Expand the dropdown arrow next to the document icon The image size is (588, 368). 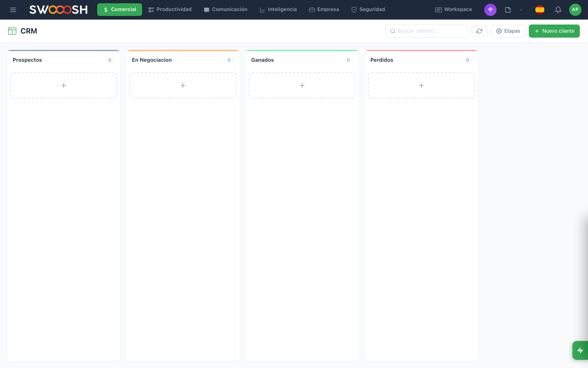click(x=521, y=9)
